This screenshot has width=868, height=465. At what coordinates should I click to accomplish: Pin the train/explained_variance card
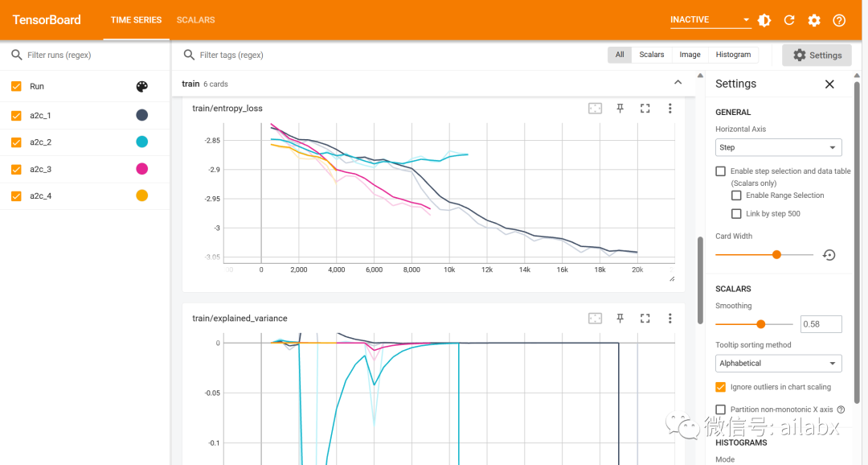[x=620, y=318]
